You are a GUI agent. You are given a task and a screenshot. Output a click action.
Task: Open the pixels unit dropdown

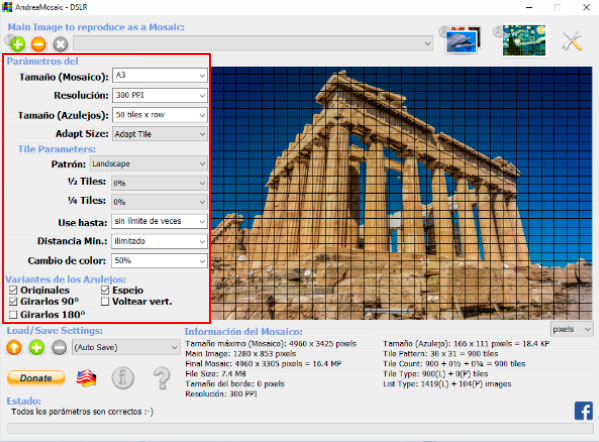pos(571,329)
